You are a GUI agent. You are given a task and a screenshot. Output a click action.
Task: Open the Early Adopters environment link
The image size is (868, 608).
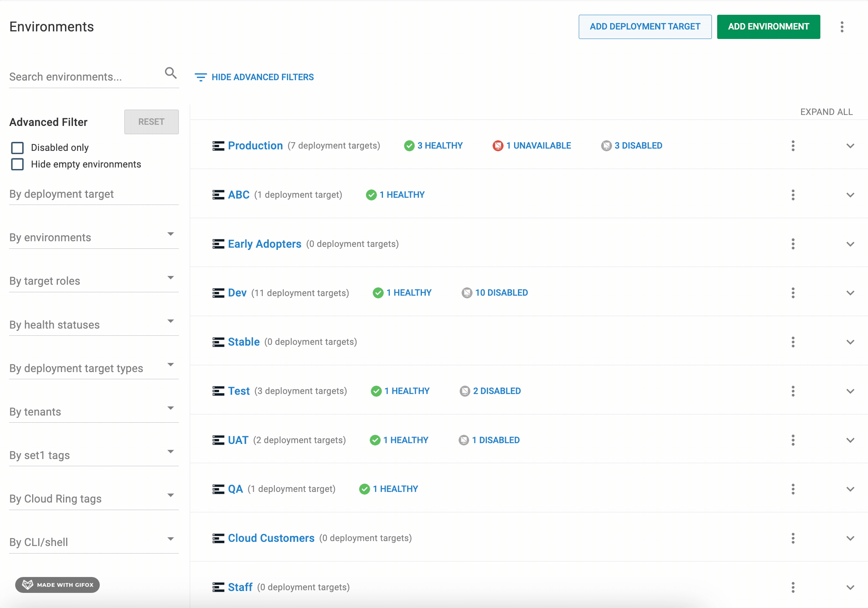264,244
